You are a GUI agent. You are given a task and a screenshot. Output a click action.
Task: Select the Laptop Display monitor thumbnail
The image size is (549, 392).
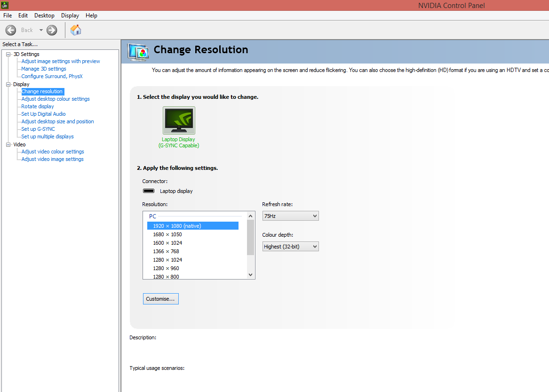click(179, 120)
